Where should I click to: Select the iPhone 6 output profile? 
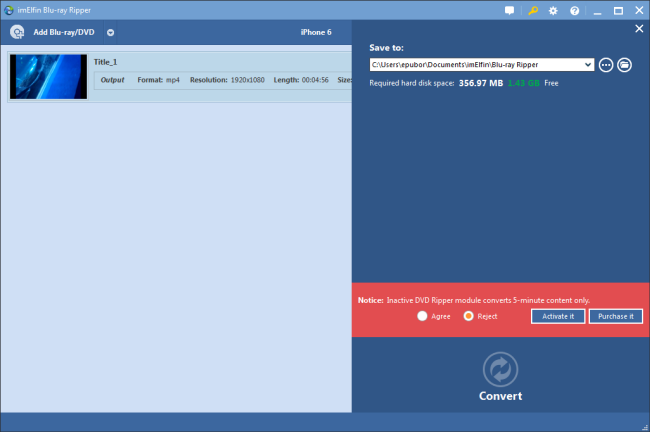(316, 32)
